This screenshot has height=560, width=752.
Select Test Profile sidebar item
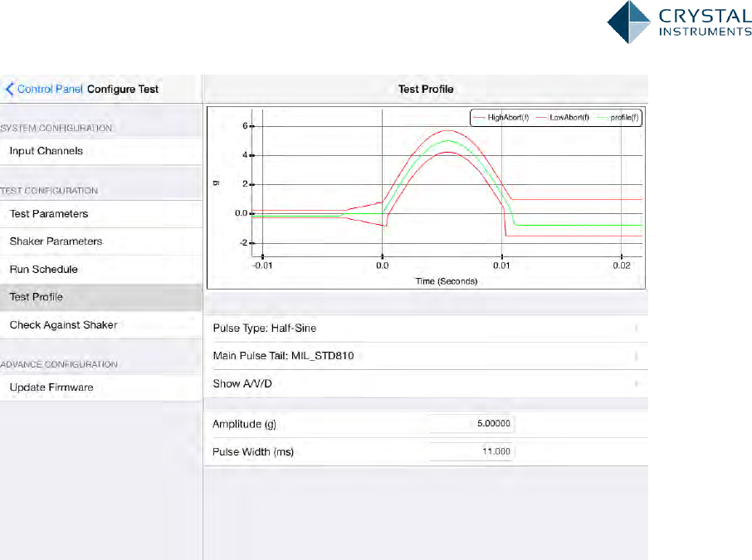tap(100, 297)
